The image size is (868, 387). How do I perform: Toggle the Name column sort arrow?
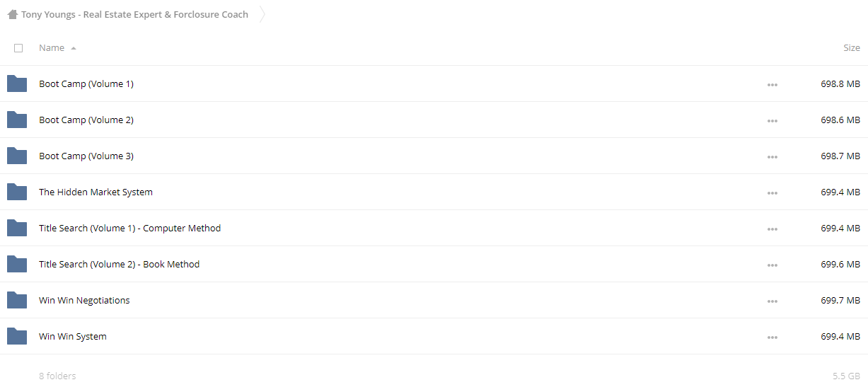tap(74, 48)
